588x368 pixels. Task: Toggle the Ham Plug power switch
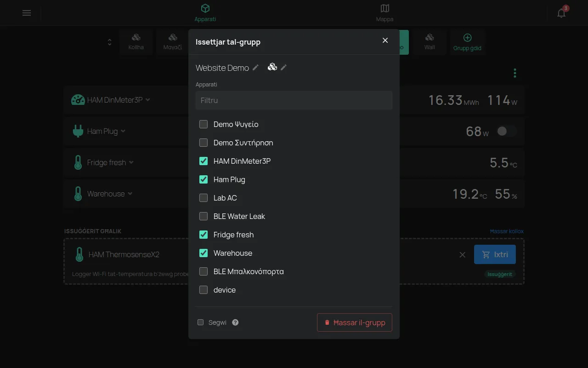tap(507, 131)
